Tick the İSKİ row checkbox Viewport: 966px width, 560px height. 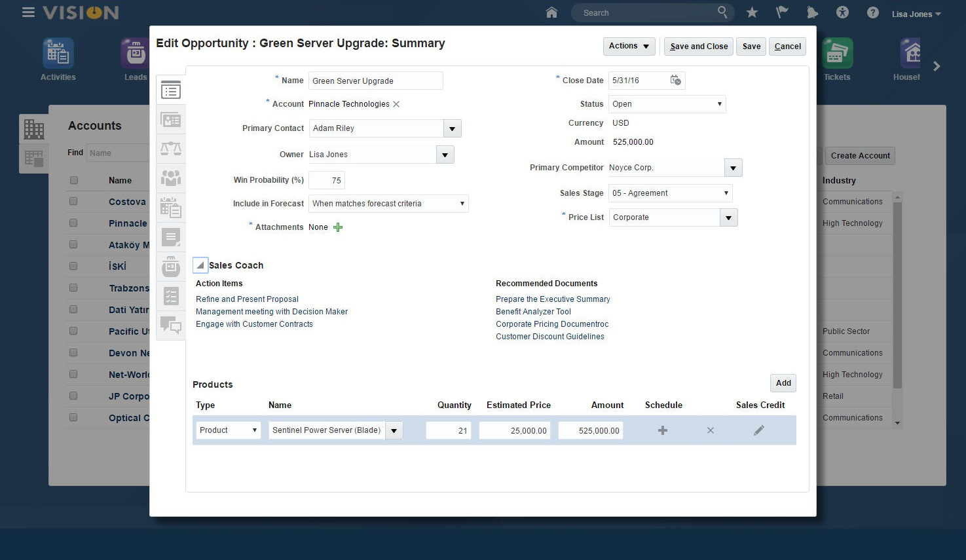coord(73,267)
